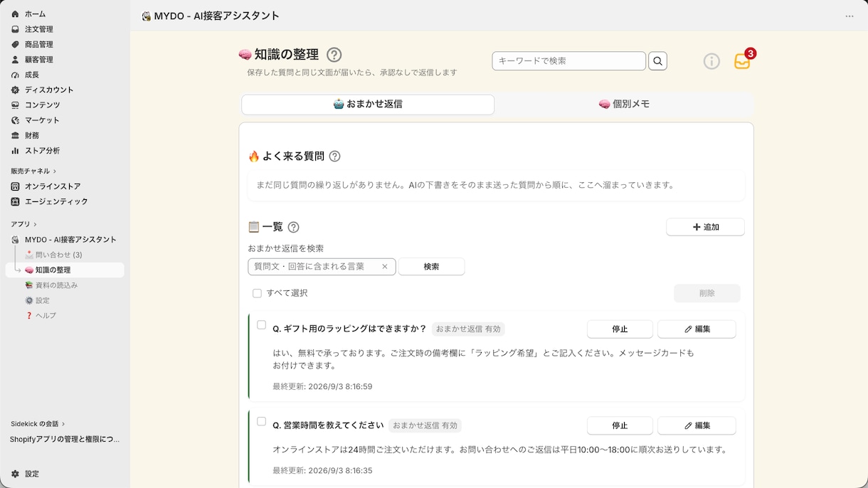Click the まだ同じ質問の繰り返しがありません message
Image resolution: width=868 pixels, height=488 pixels.
pos(465,185)
